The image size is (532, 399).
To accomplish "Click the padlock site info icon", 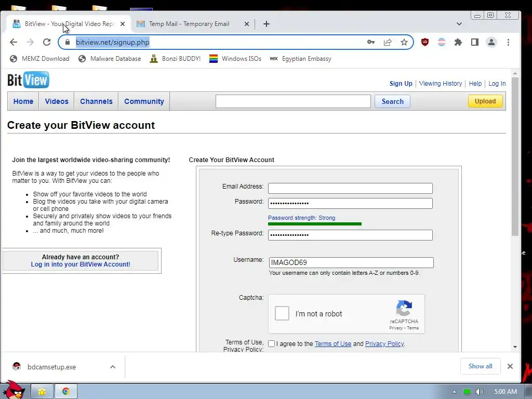I will [x=68, y=42].
